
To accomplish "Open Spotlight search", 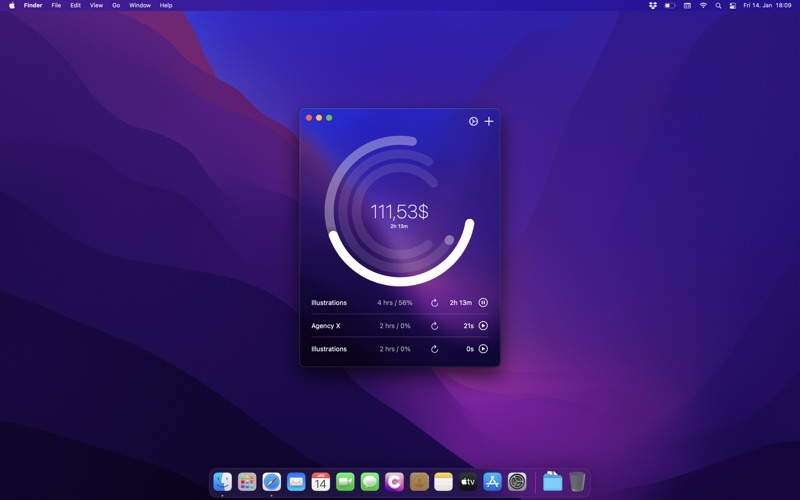I will pos(718,5).
